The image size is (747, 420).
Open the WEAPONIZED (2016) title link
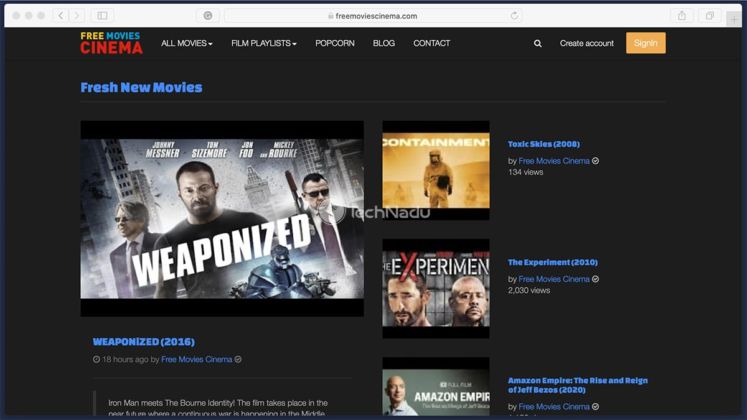coord(143,341)
